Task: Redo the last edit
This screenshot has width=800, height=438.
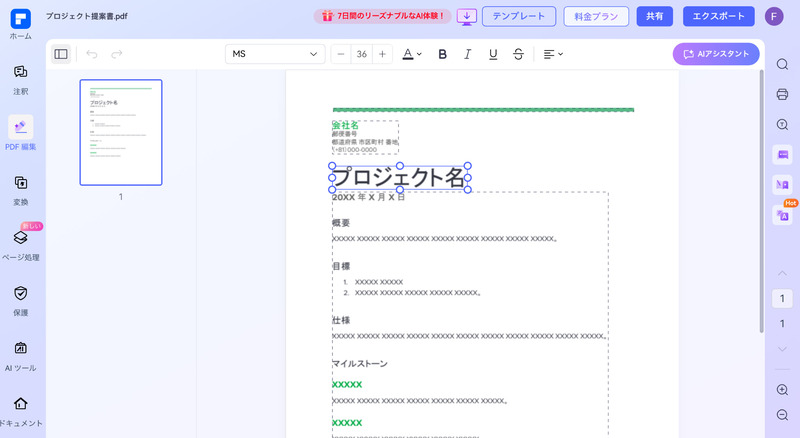Action: [117, 54]
